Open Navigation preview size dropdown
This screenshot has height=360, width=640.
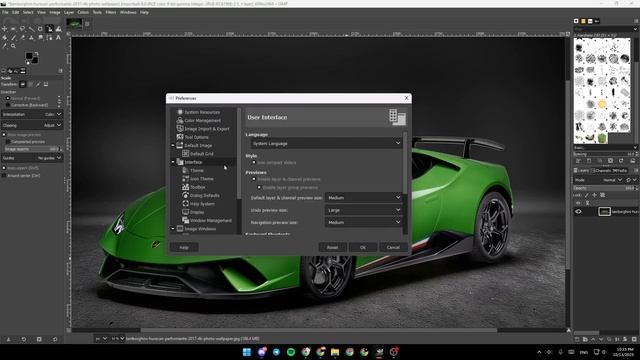(363, 222)
